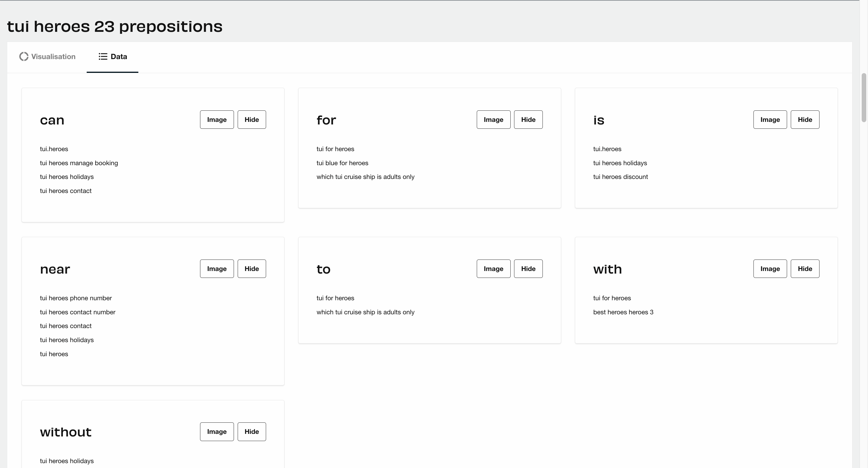868x468 pixels.
Task: Download image of the 'can' card
Action: [x=217, y=120]
